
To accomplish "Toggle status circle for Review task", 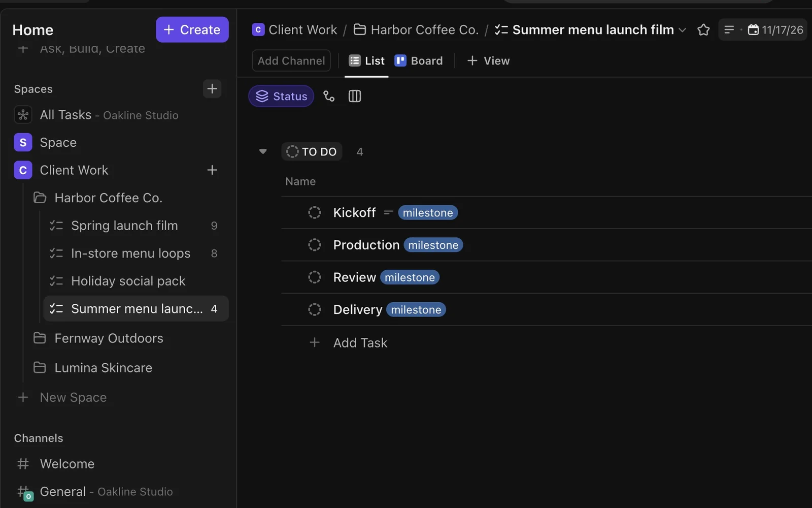I will click(x=315, y=277).
